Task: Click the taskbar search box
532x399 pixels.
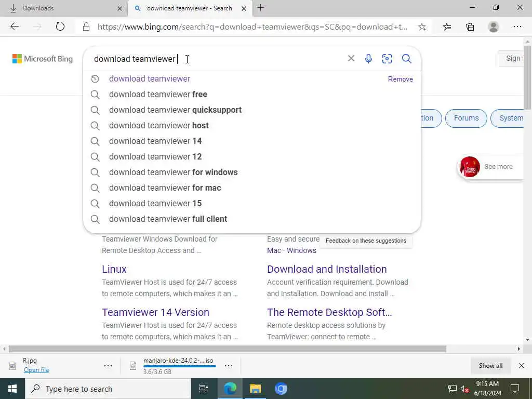Action: [108, 389]
